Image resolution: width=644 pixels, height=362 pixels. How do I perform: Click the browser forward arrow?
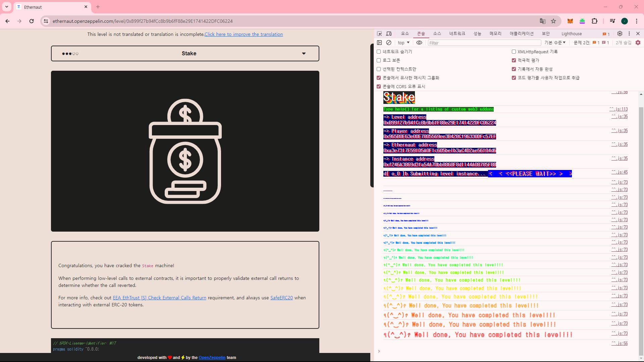tap(19, 21)
